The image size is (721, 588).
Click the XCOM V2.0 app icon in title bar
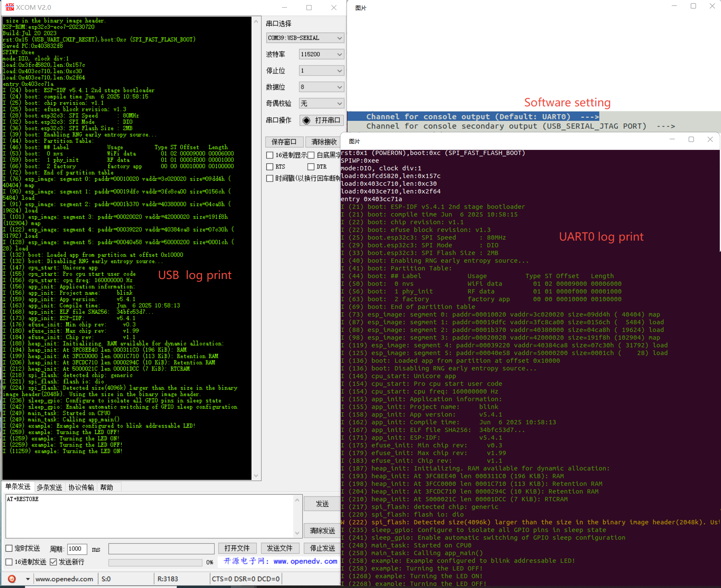[x=9, y=7]
